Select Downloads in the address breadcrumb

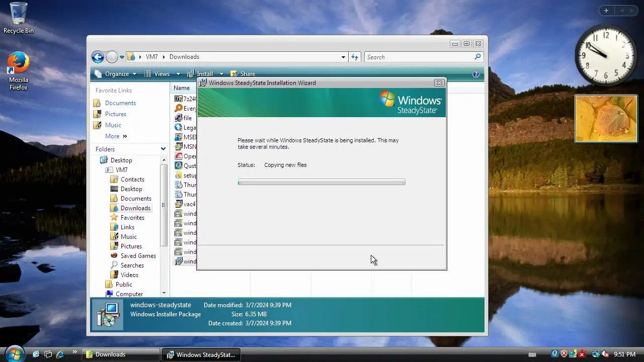coord(184,57)
